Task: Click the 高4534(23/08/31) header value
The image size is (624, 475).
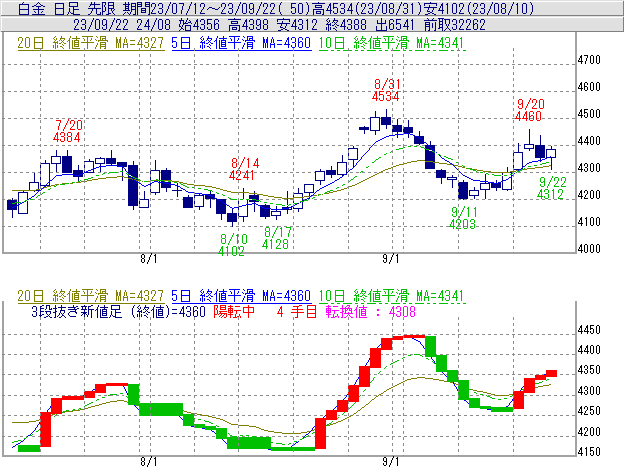Action: [367, 8]
